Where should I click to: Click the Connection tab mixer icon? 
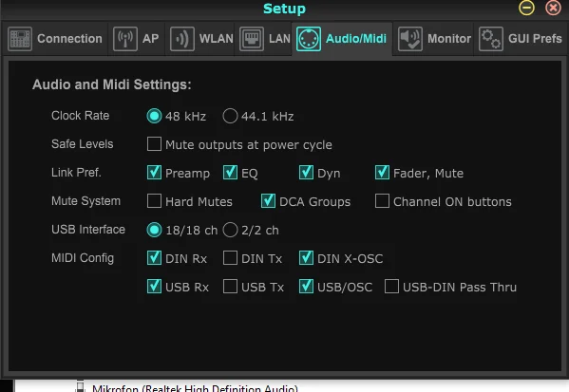[20, 39]
